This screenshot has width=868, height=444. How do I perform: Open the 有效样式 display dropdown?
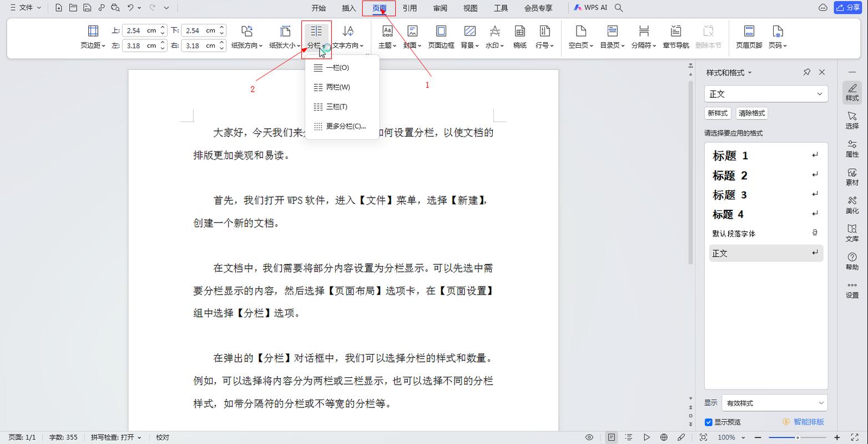click(775, 403)
